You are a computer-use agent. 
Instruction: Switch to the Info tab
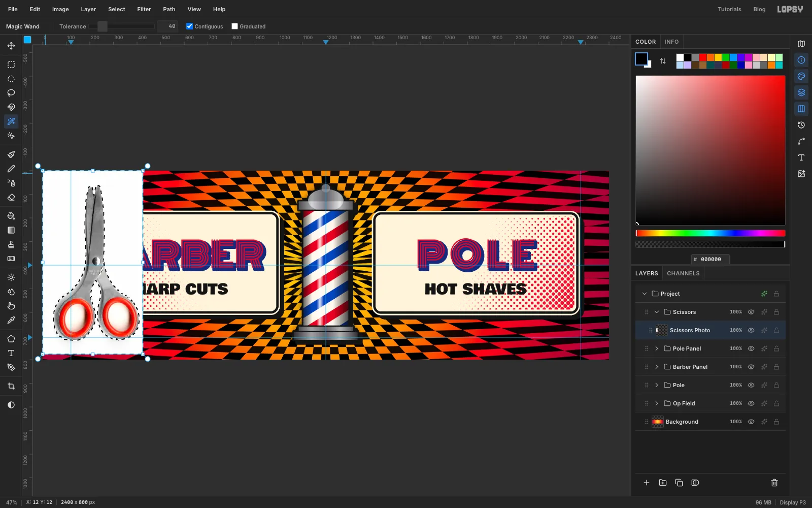(671, 42)
